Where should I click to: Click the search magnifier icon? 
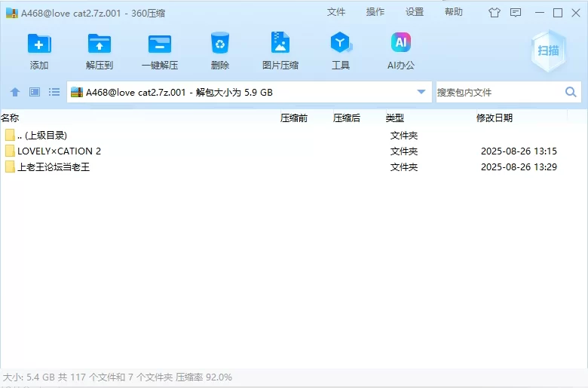(x=571, y=92)
